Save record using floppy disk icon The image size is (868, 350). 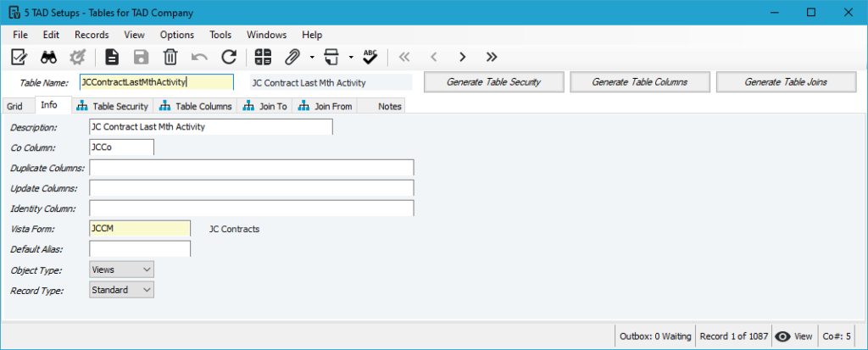(142, 57)
